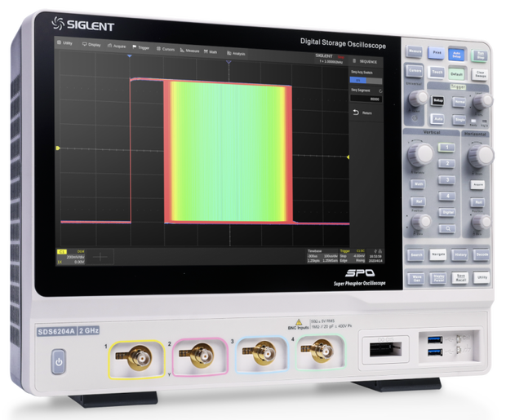Viewport: 506px width, 420px height.
Task: Click the trigger Level knob
Action: (482, 101)
